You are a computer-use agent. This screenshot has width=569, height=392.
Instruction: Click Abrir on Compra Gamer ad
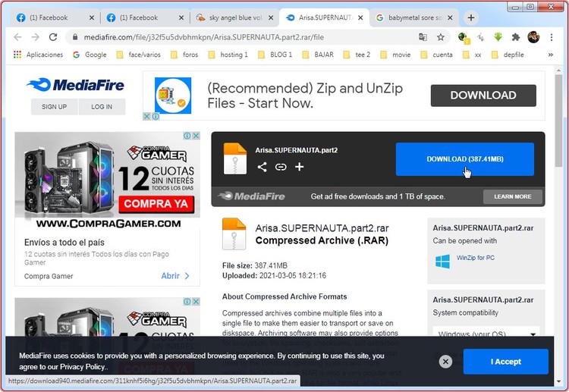tap(175, 276)
